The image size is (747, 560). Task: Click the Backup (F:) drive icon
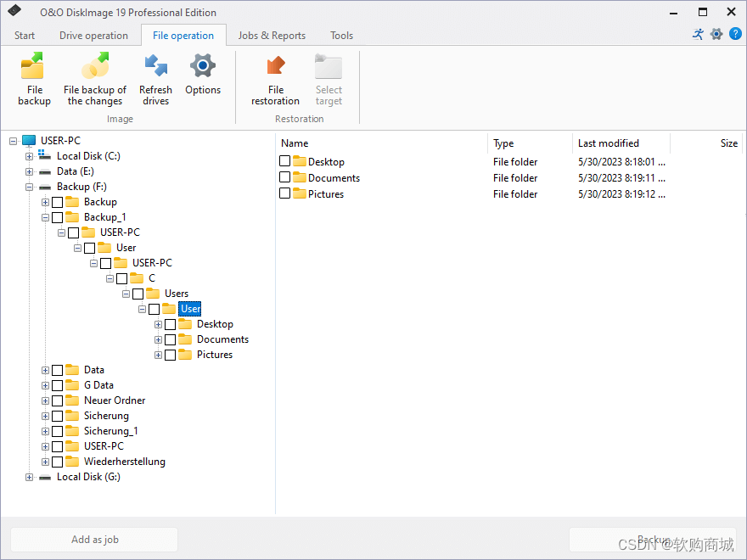(45, 187)
